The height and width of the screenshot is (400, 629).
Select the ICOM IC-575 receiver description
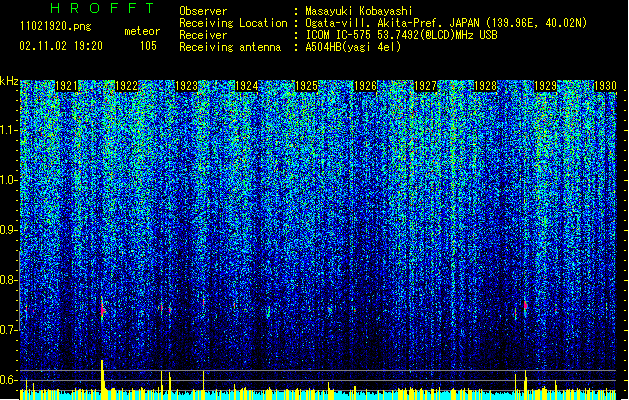402,35
